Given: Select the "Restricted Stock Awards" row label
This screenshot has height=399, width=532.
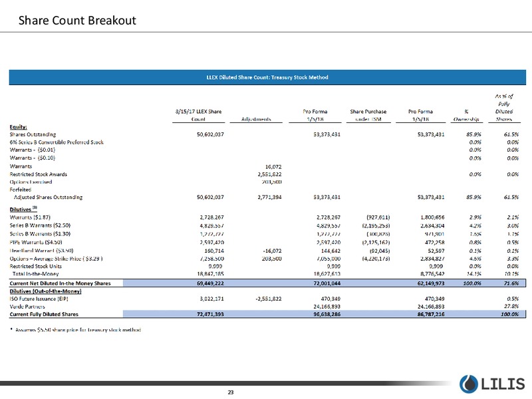Looking at the screenshot, I should click(39, 174).
